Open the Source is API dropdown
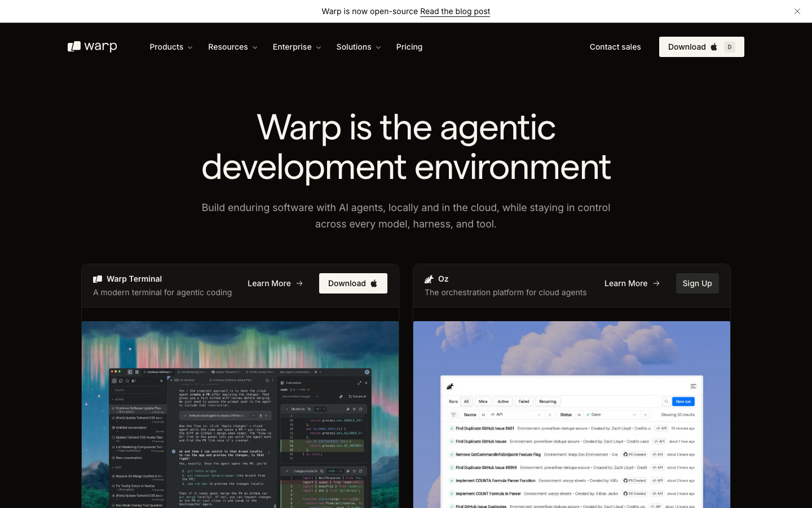The image size is (812, 508). [515, 415]
